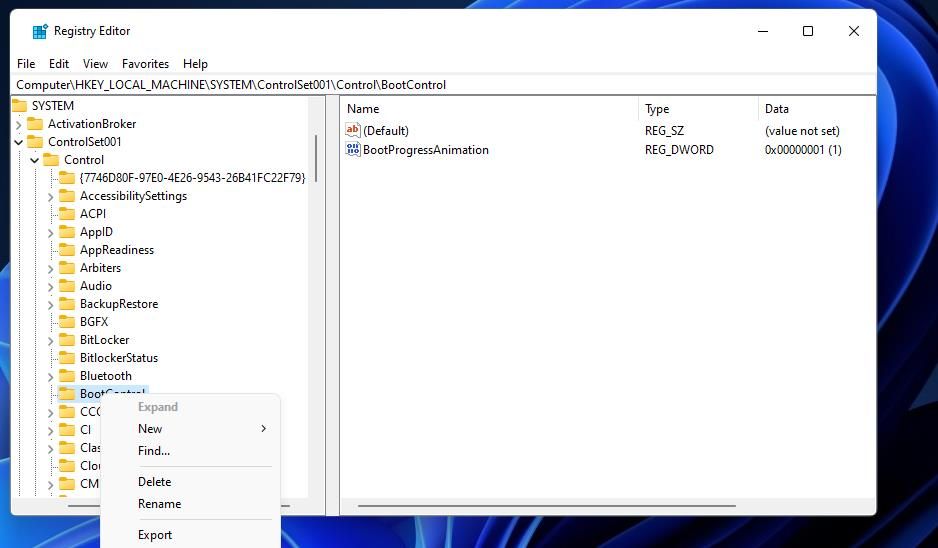This screenshot has height=548, width=938.
Task: Select the Bluetooth folder icon
Action: [x=67, y=376]
